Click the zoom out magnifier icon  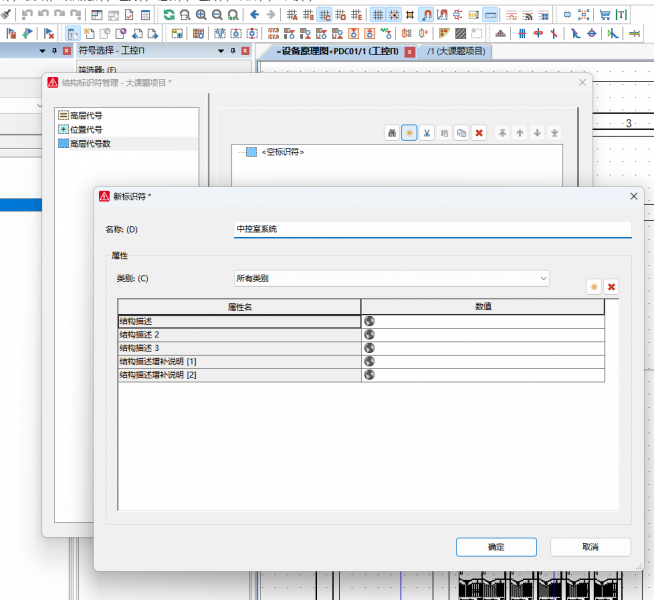point(217,15)
